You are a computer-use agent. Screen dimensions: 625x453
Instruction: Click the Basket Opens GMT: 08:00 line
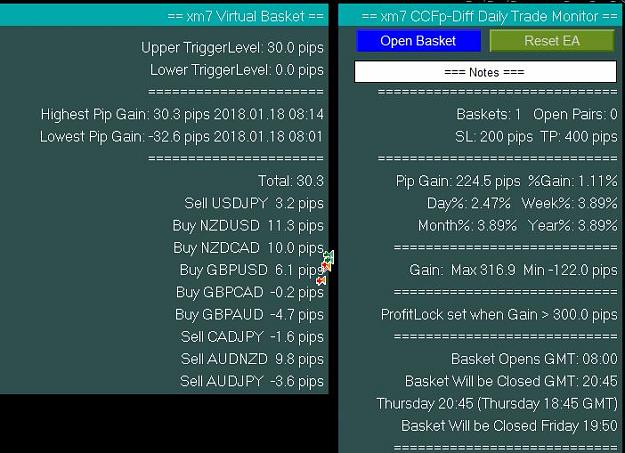(534, 359)
